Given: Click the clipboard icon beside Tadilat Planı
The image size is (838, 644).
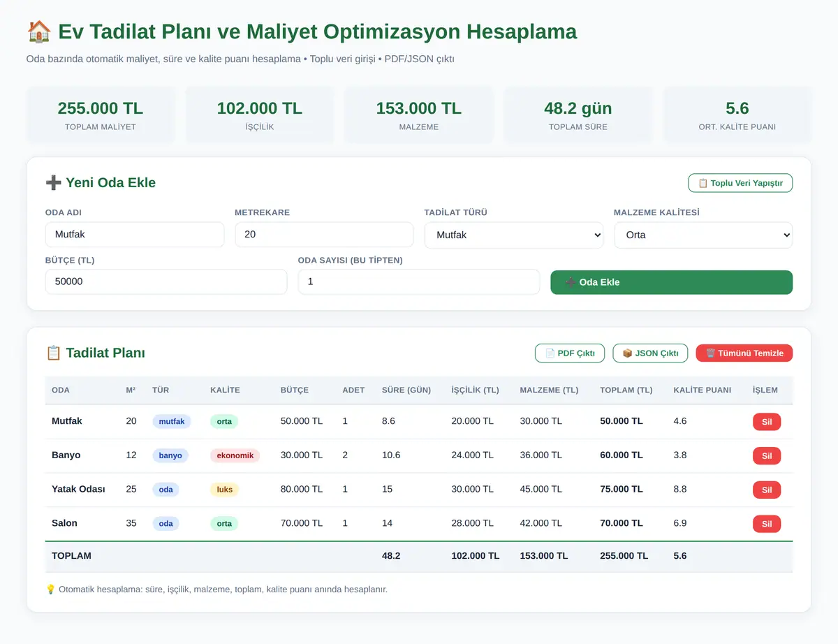Looking at the screenshot, I should click(x=53, y=353).
